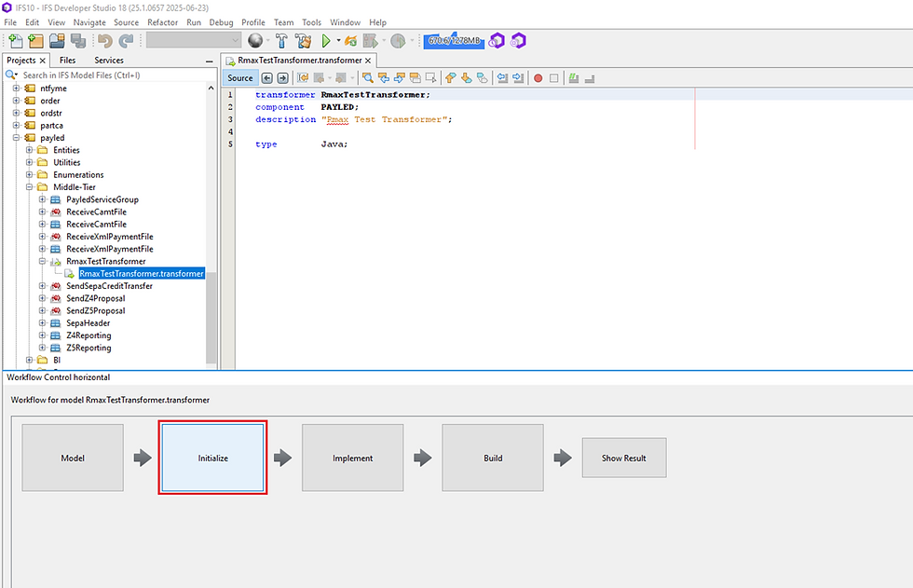Click the Projects panel vertical scrollbar

click(211, 317)
